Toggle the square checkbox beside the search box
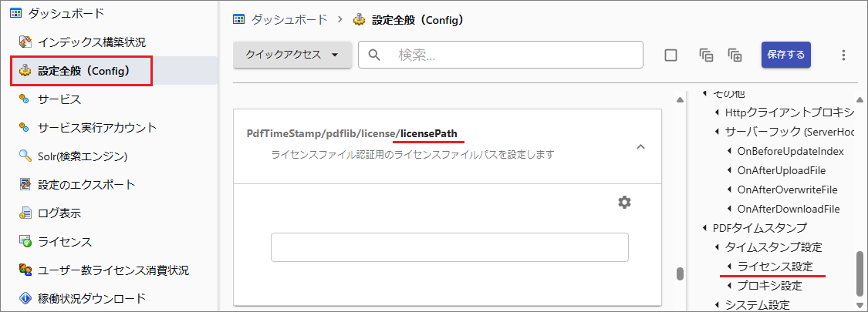The image size is (868, 312). [670, 55]
